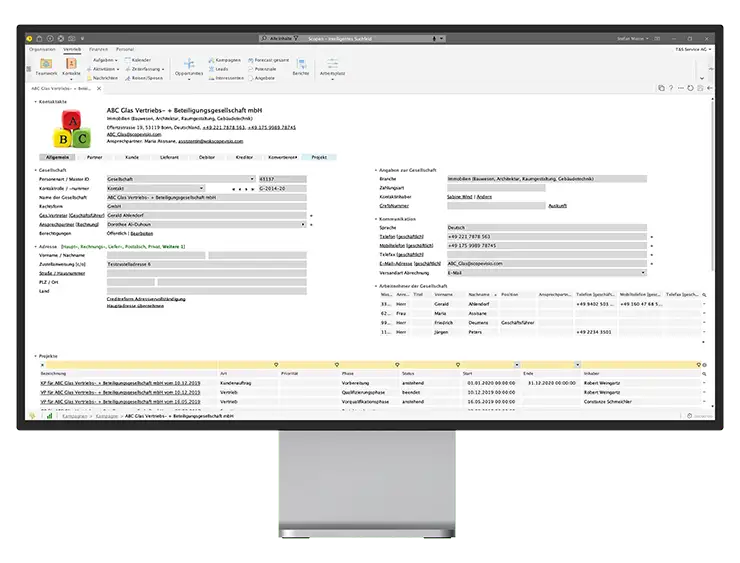Click the Arbeitsplatz icon
This screenshot has height=563, width=740.
(x=332, y=66)
